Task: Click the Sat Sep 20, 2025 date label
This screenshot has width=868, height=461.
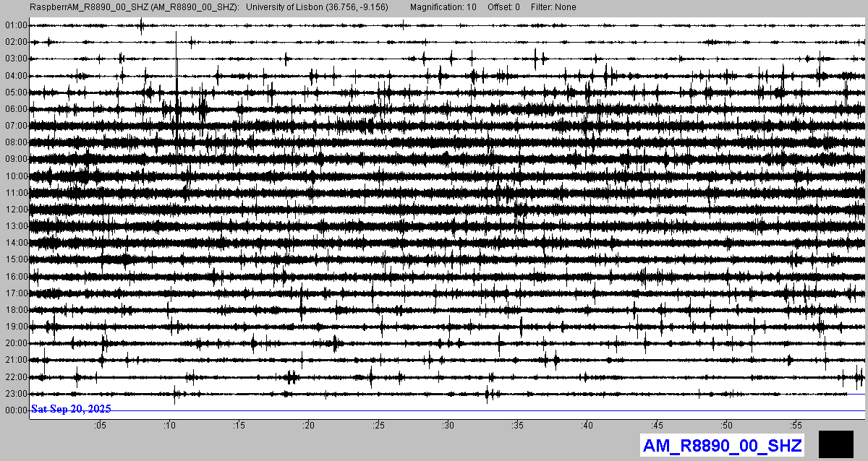Action: click(71, 409)
